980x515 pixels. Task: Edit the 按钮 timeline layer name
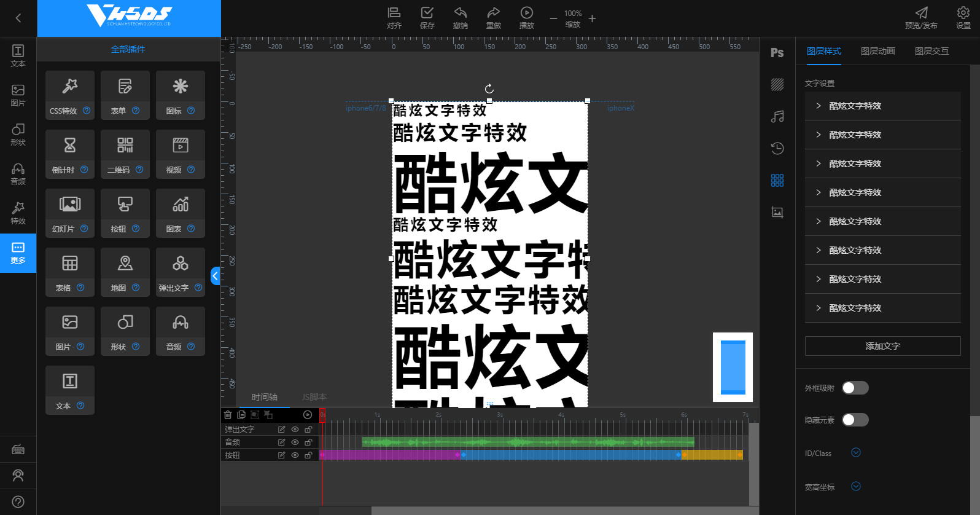coord(281,455)
